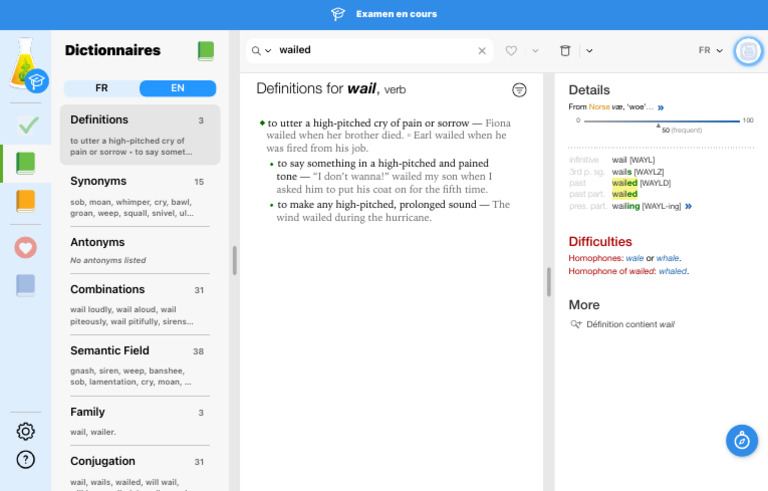Click the first definition about cry of pain

pyautogui.click(x=386, y=136)
